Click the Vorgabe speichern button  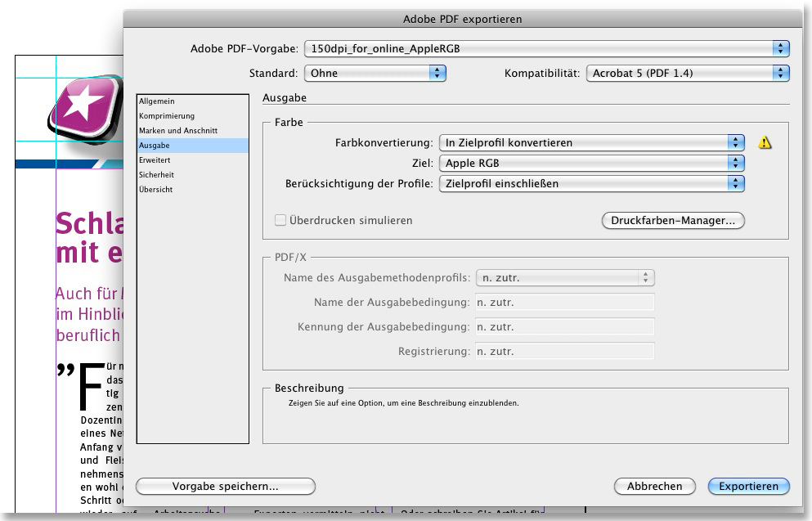point(225,487)
